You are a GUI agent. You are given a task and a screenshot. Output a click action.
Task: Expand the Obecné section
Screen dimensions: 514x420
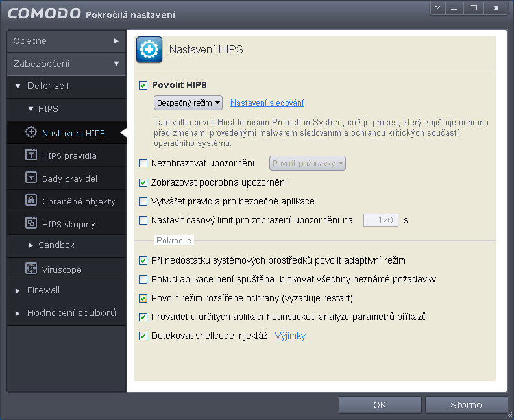click(x=66, y=41)
